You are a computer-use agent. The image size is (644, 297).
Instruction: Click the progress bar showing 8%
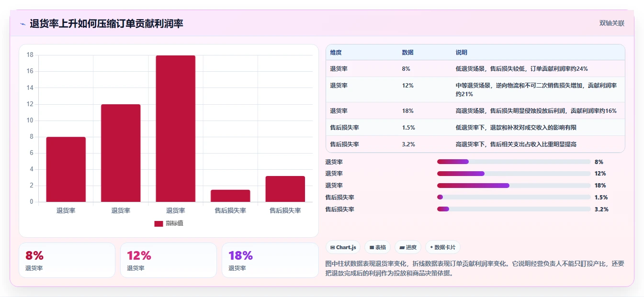[x=514, y=162]
